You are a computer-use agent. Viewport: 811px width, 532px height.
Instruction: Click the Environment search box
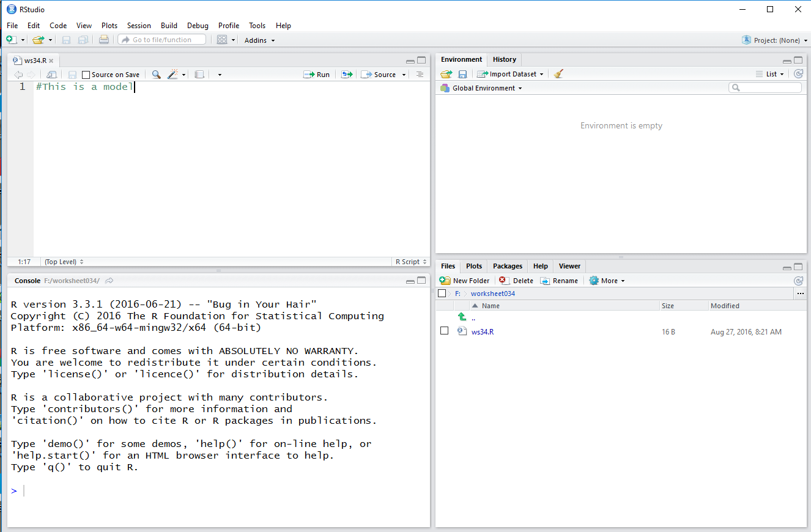tap(765, 88)
